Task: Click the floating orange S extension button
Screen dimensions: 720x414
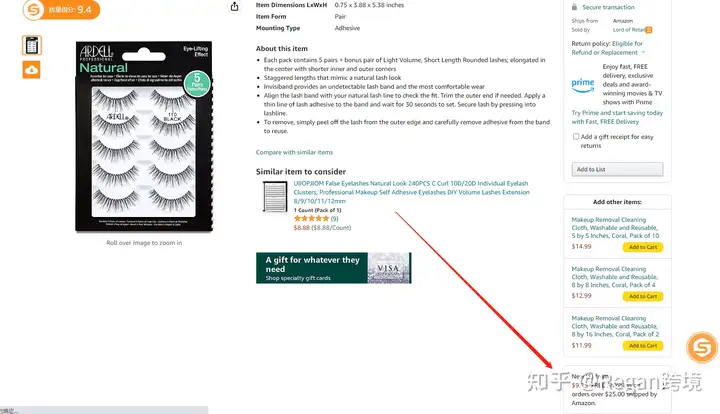Action: 702,347
